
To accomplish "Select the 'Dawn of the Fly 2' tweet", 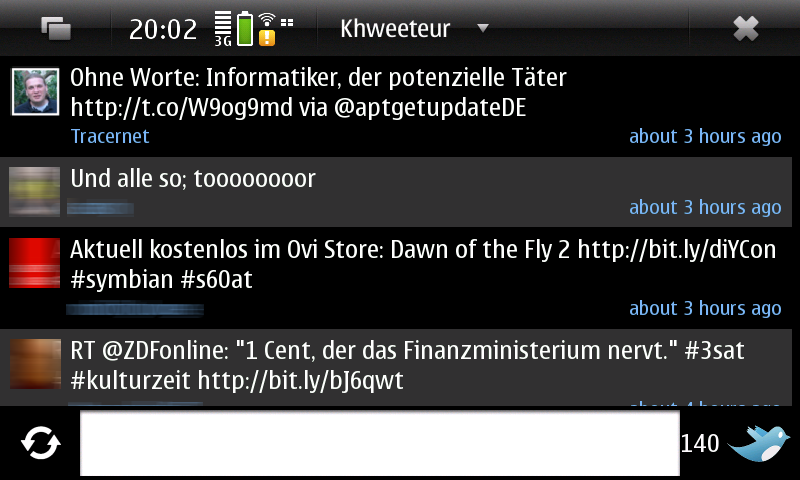I will pos(396,278).
